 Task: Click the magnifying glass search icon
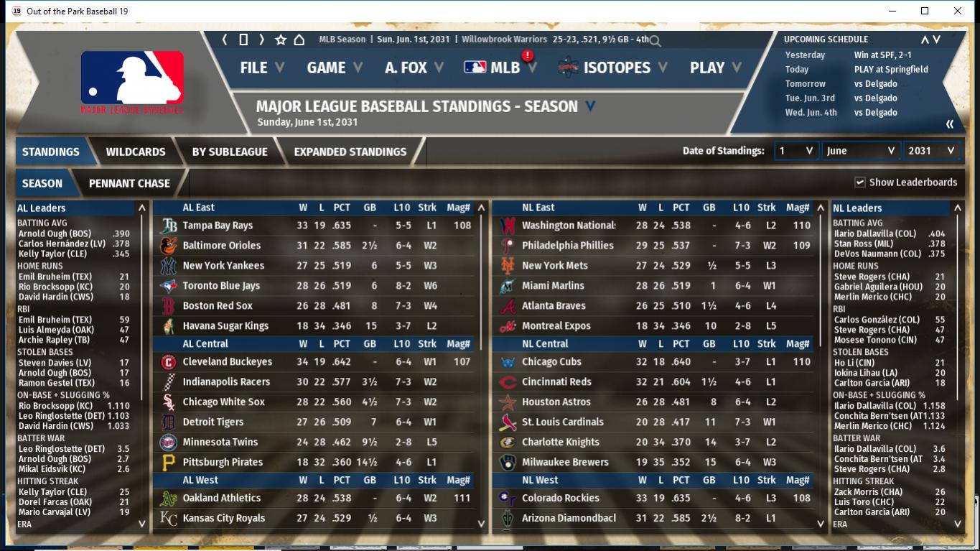click(655, 41)
